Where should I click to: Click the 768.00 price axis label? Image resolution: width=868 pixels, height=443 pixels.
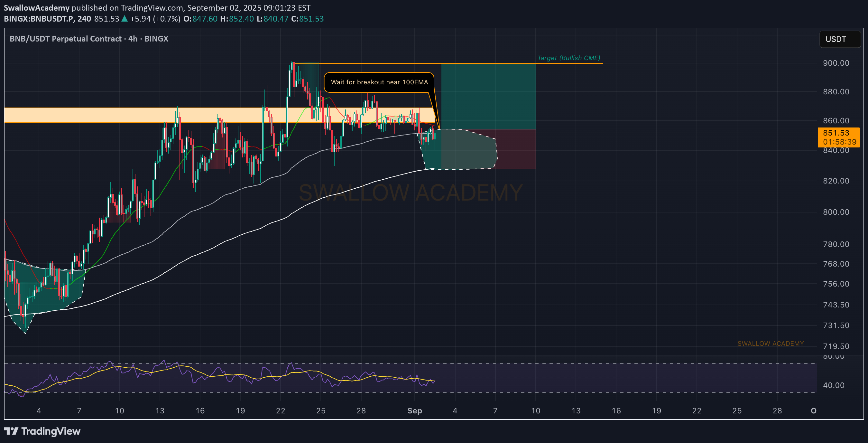pos(836,264)
